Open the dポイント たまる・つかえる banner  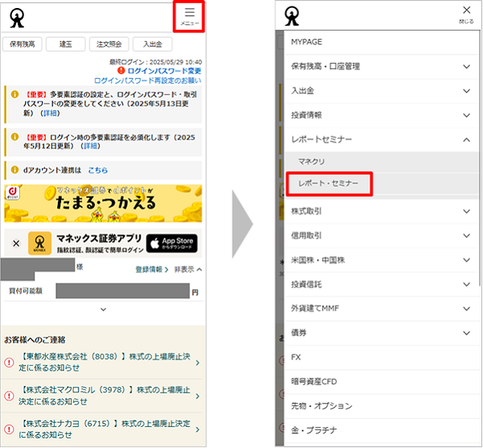pyautogui.click(x=103, y=204)
